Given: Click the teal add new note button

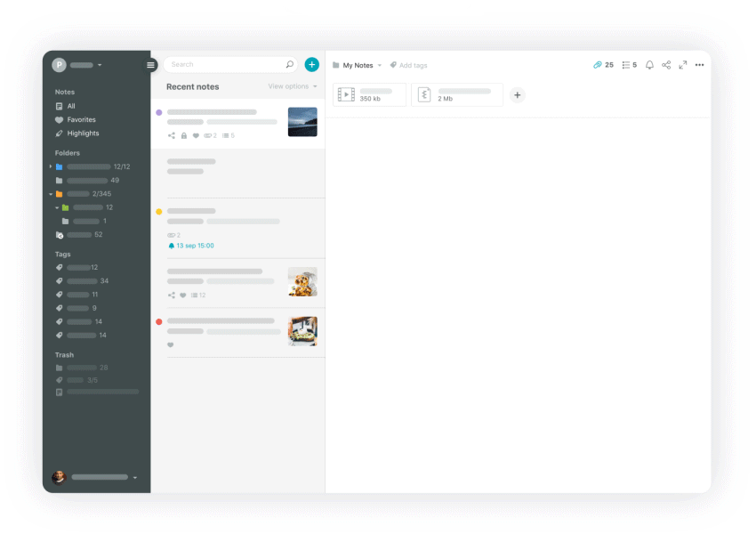Looking at the screenshot, I should tap(311, 64).
